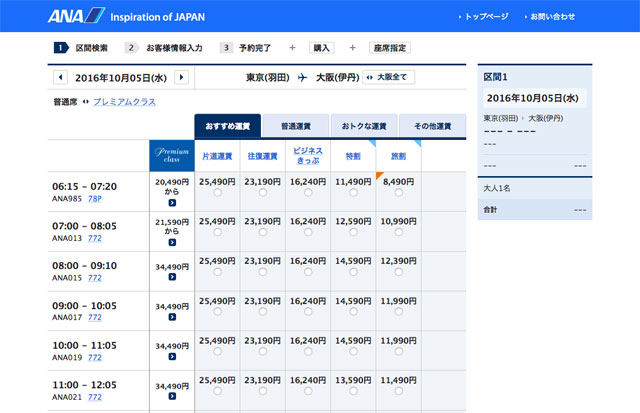Select 8,490円 旅割 fare for 06:15 flight
640x413 pixels.
[x=398, y=193]
